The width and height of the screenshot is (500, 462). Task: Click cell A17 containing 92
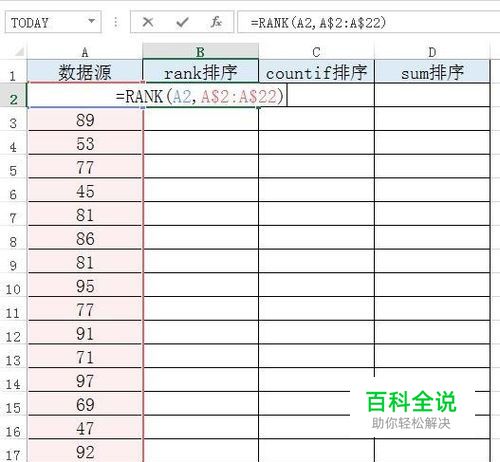85,451
